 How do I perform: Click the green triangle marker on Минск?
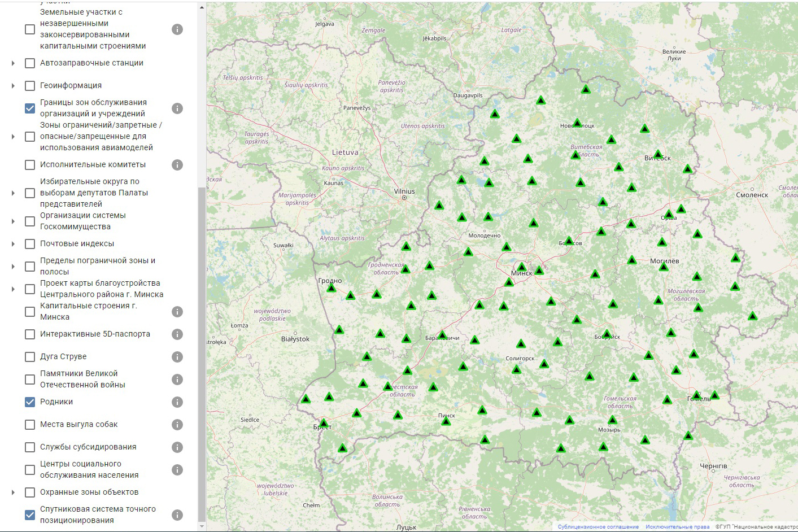pos(522,267)
